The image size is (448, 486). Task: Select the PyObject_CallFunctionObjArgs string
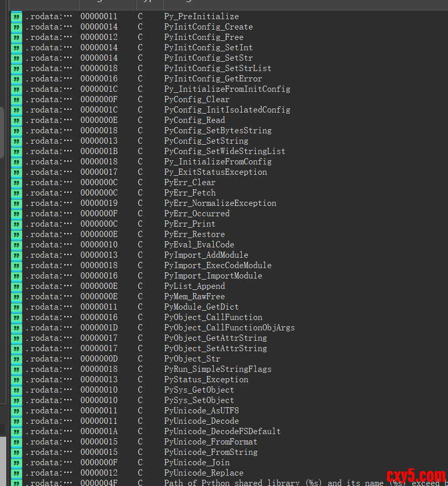tap(230, 328)
